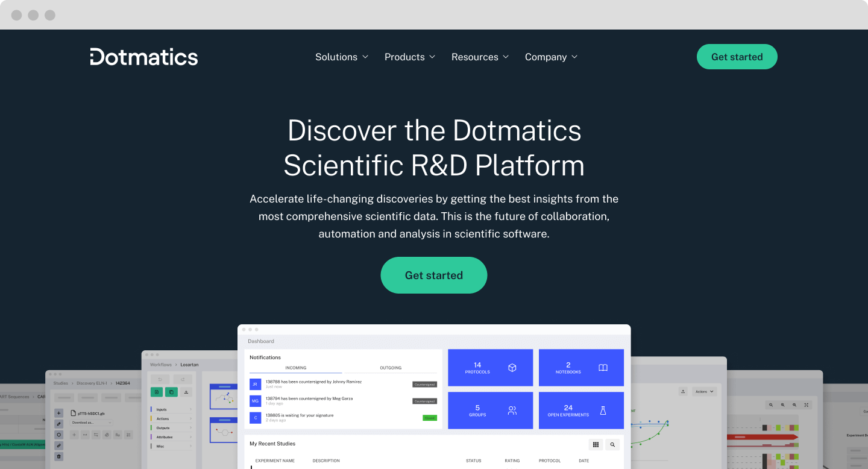Click the Countersigned badge on the Meg Garza row
The height and width of the screenshot is (469, 868).
[424, 401]
